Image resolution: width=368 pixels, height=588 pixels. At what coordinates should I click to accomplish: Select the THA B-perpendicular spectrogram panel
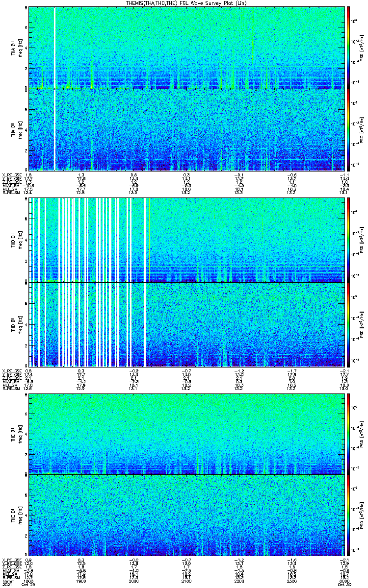[186, 48]
